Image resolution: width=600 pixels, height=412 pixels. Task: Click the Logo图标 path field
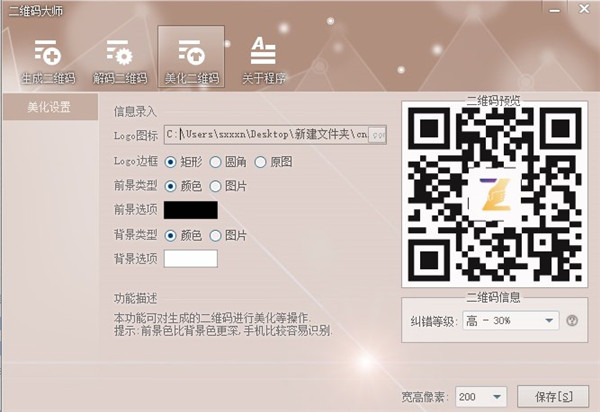pyautogui.click(x=266, y=135)
